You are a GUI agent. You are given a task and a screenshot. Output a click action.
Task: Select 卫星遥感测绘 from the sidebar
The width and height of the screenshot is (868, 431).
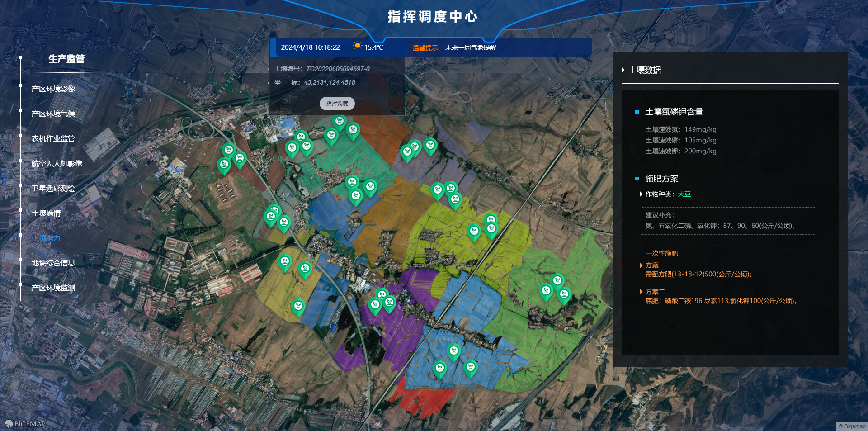(53, 188)
